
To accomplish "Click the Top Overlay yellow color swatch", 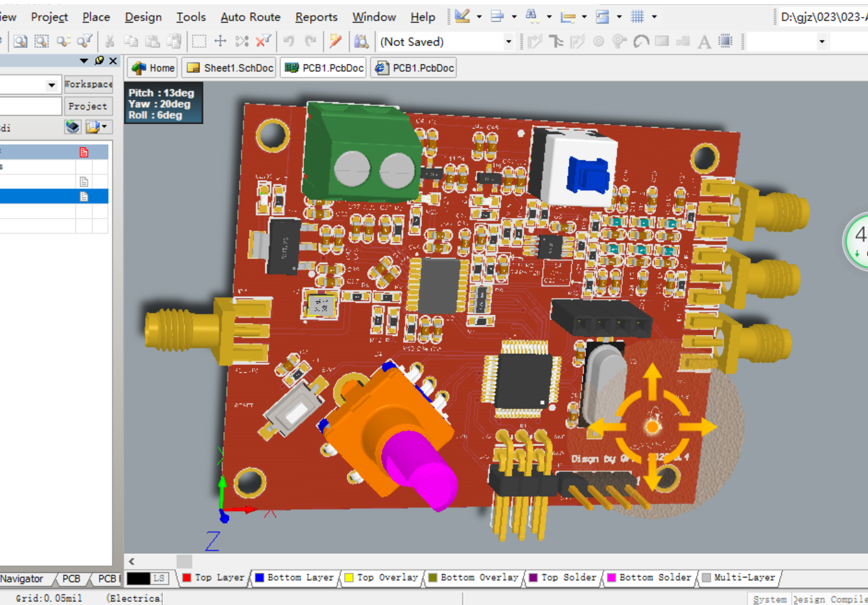I will coord(349,577).
